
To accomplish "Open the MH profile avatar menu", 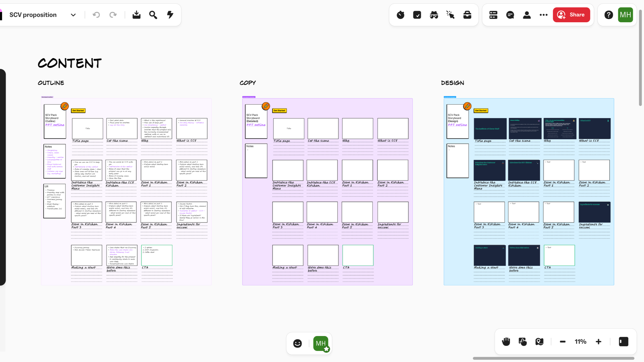I will (626, 15).
